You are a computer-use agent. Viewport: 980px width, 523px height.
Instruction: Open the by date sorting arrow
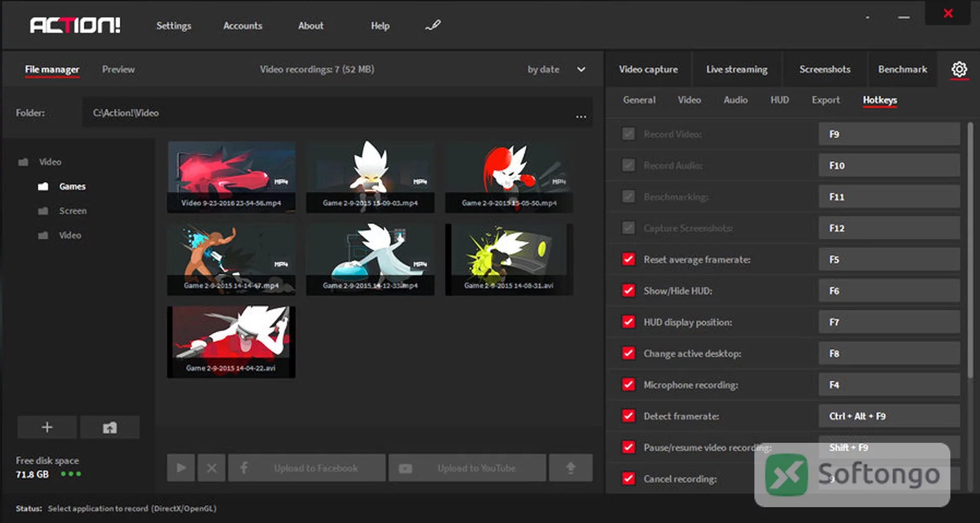click(x=581, y=69)
